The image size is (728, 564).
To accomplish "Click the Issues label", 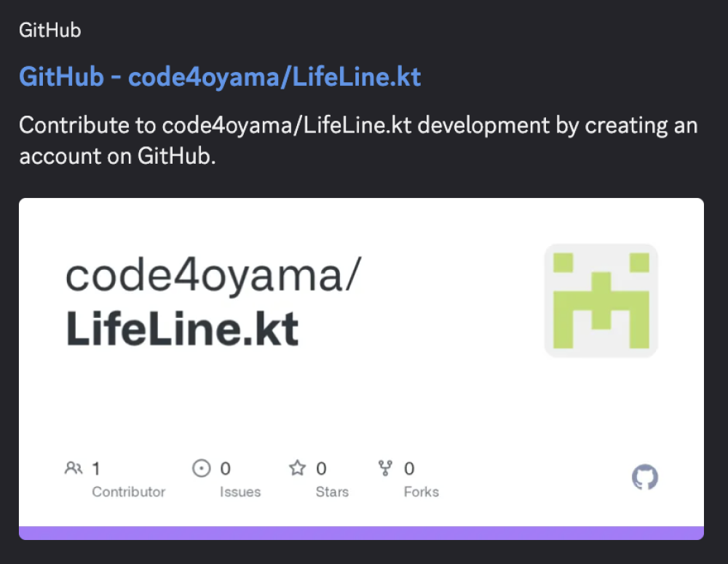I will 240,492.
